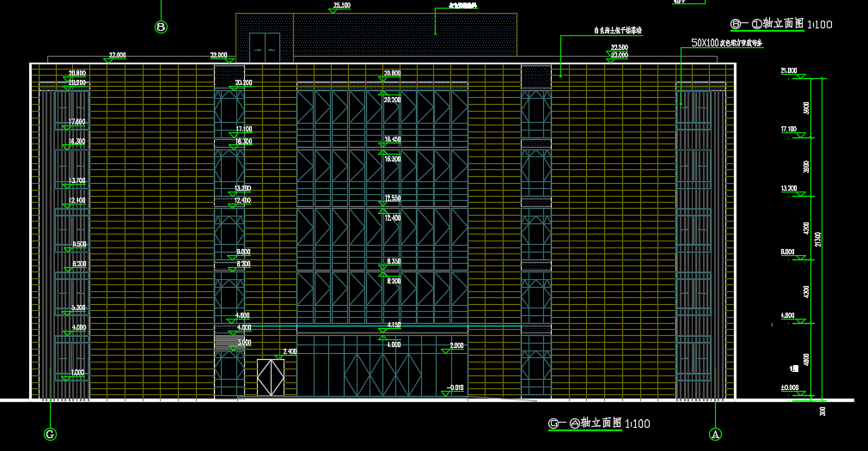The height and width of the screenshot is (451, 868).
Task: Click the 21.000 elevation on dimension chain
Action: [789, 70]
